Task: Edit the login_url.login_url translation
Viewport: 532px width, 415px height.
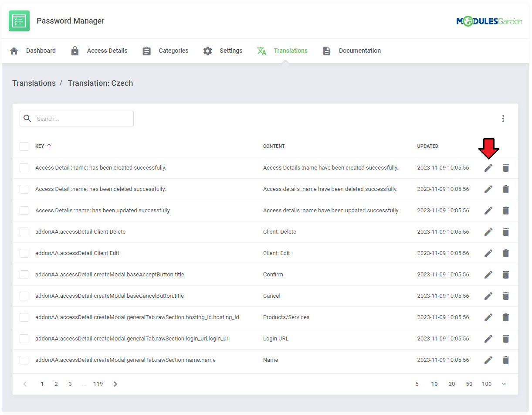Action: pos(488,339)
